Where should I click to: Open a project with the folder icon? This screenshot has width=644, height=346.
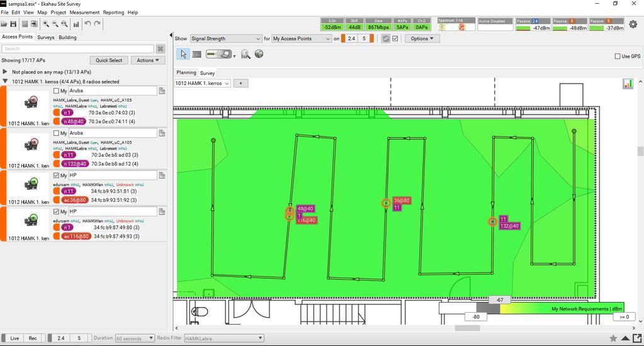point(4,24)
